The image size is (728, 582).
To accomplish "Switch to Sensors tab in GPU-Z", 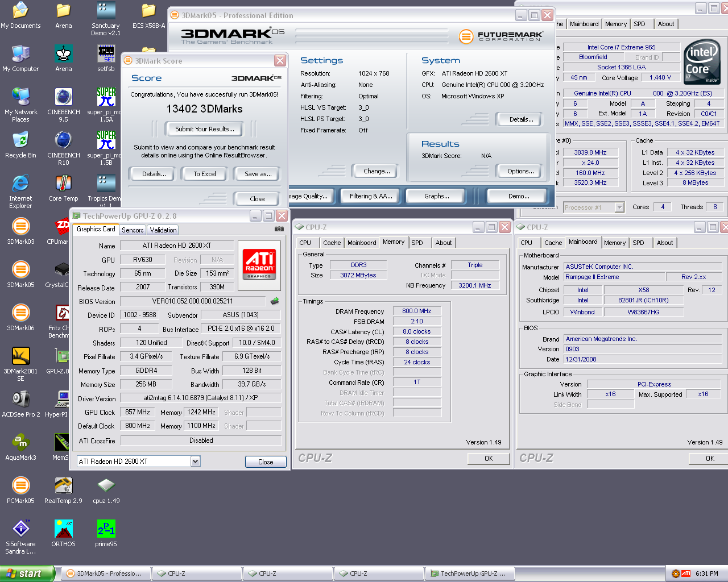I will (133, 230).
